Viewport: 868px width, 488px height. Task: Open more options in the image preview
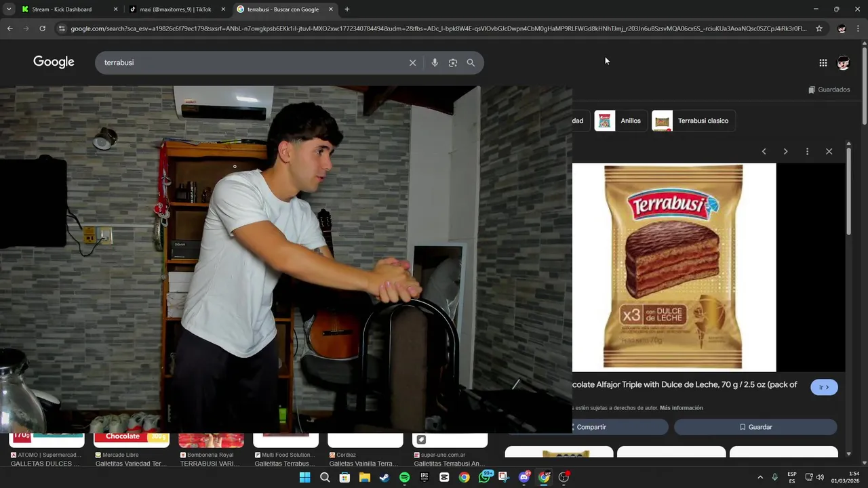point(807,151)
